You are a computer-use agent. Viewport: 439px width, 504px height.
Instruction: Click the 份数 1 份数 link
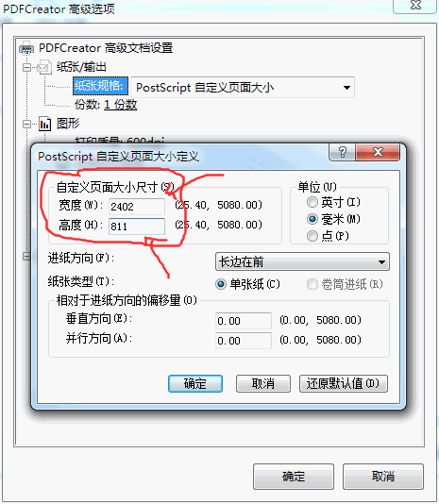point(121,105)
